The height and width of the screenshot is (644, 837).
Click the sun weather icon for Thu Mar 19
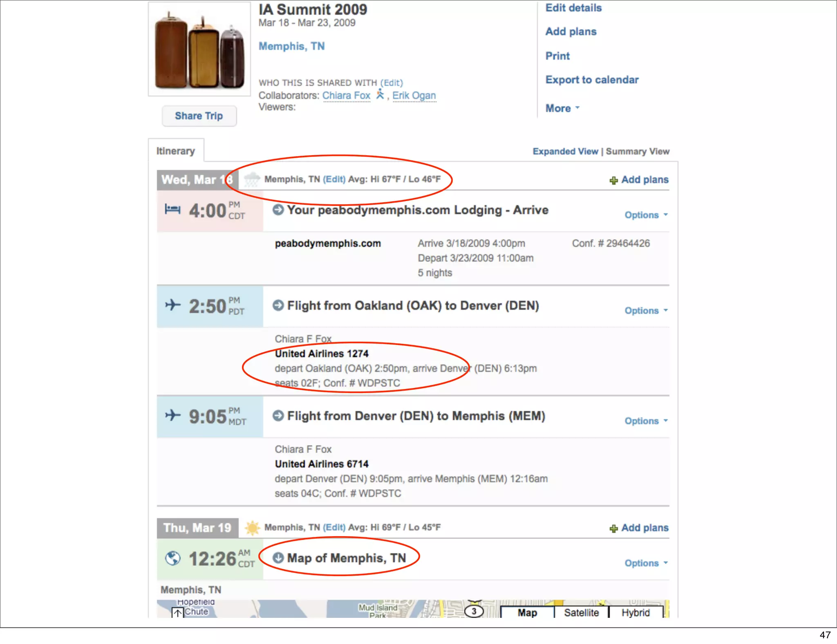(x=252, y=528)
